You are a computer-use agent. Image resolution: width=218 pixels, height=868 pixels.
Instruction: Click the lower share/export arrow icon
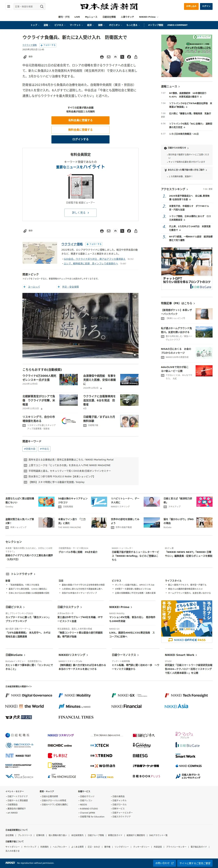click(136, 231)
